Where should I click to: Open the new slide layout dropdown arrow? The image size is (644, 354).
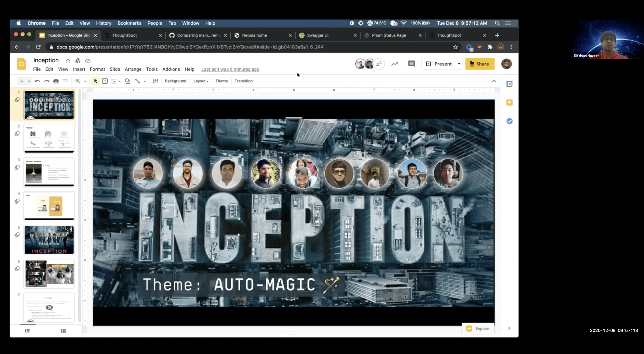pyautogui.click(x=29, y=81)
